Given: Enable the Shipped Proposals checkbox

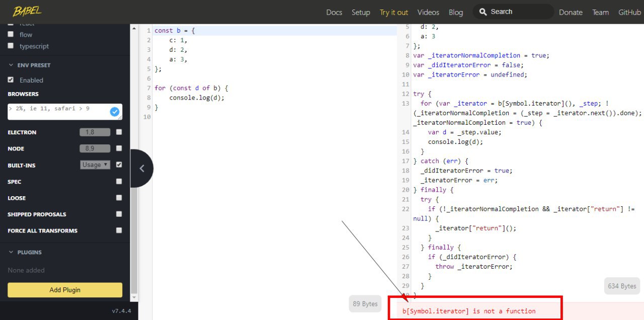Looking at the screenshot, I should pyautogui.click(x=119, y=214).
